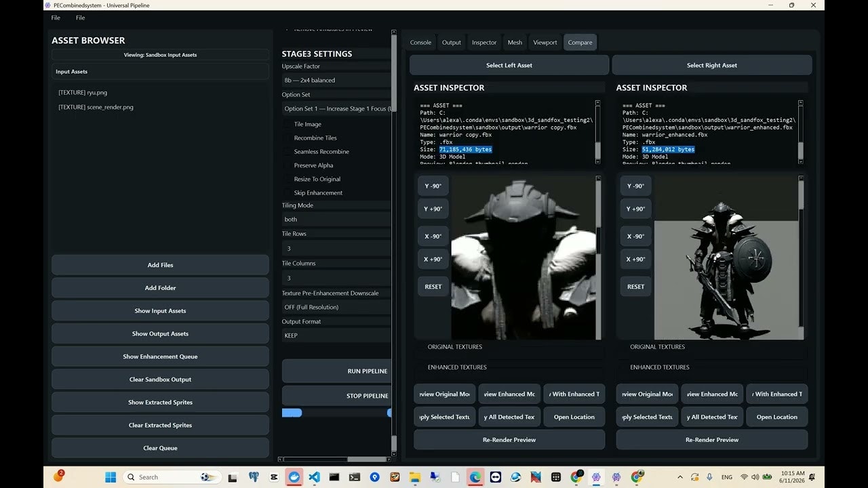This screenshot has height=488, width=868.
Task: Rotate left asset preview with Y -90°
Action: click(x=433, y=186)
